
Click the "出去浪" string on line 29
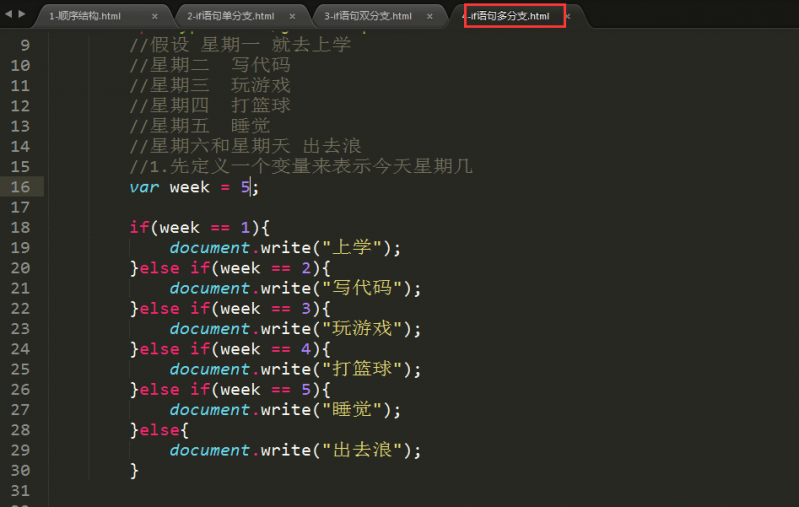pyautogui.click(x=360, y=450)
